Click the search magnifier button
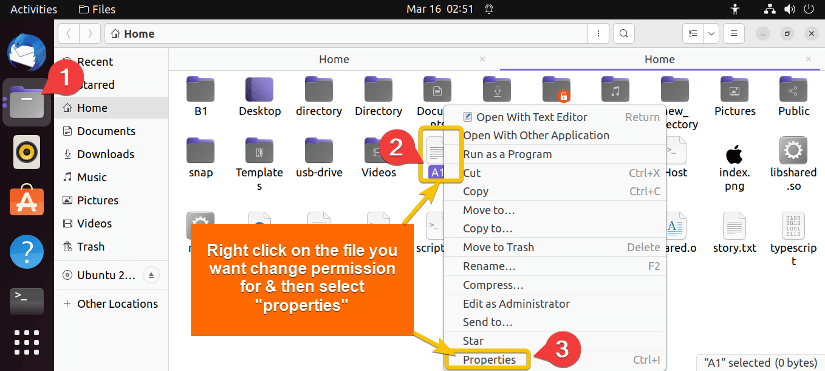 coord(623,34)
